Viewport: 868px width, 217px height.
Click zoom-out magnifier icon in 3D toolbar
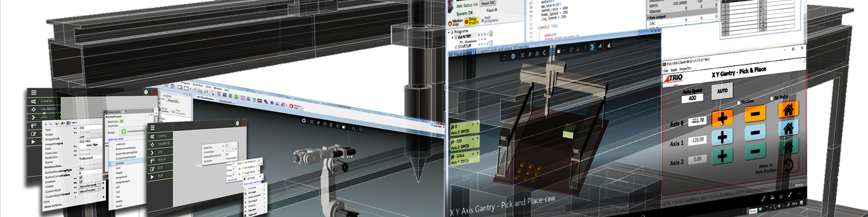[x=537, y=54]
